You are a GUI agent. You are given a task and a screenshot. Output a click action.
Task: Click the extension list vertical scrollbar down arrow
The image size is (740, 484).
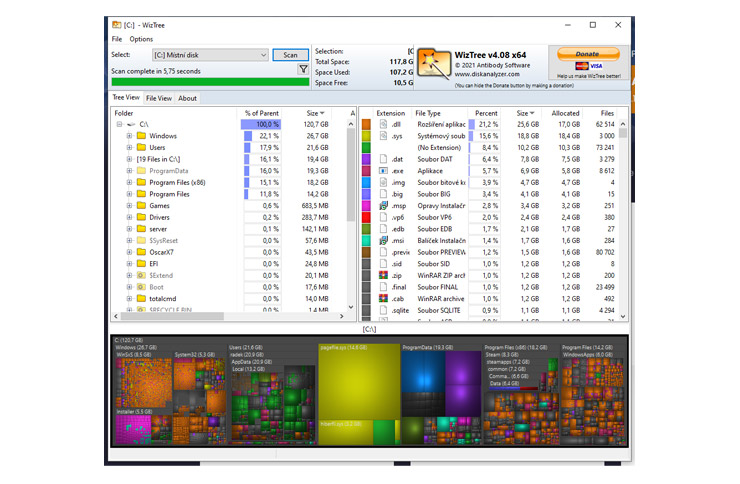(623, 316)
